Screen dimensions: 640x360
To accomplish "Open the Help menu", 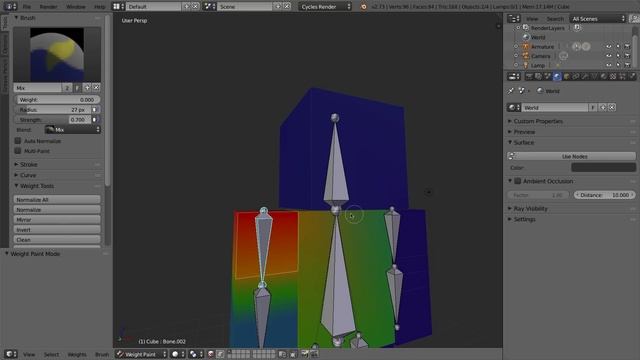I will (99, 7).
